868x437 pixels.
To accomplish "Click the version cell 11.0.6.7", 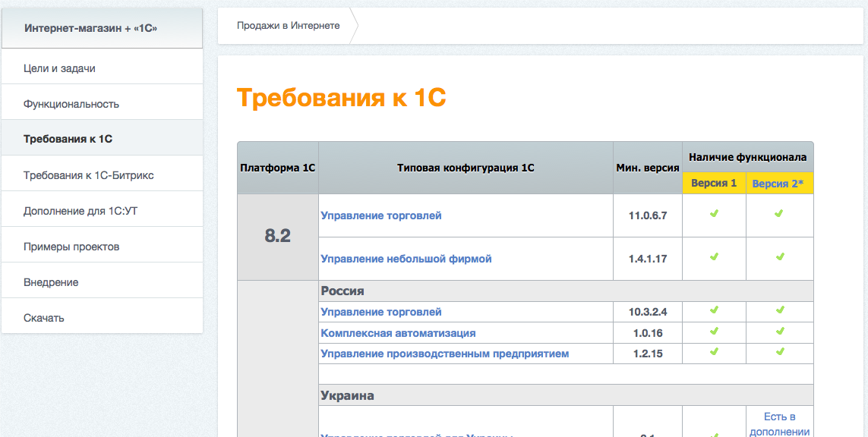I will tap(648, 215).
